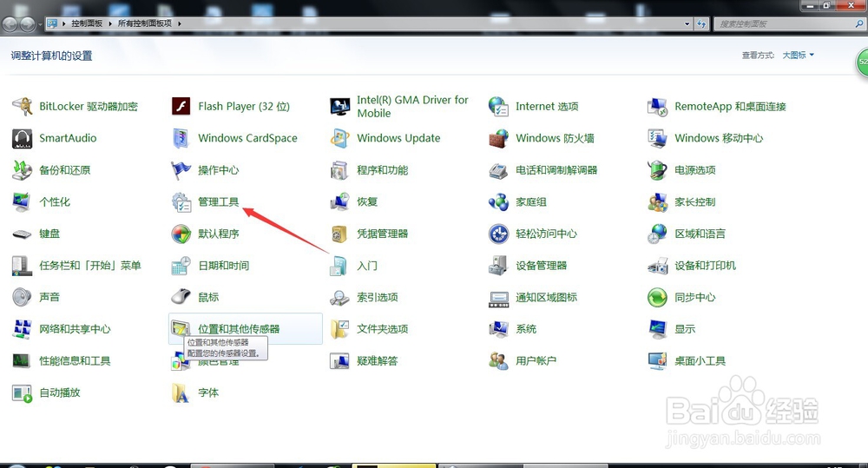Open the Internet 选项 globe icon
Viewport: 868px width, 468px height.
(x=498, y=106)
